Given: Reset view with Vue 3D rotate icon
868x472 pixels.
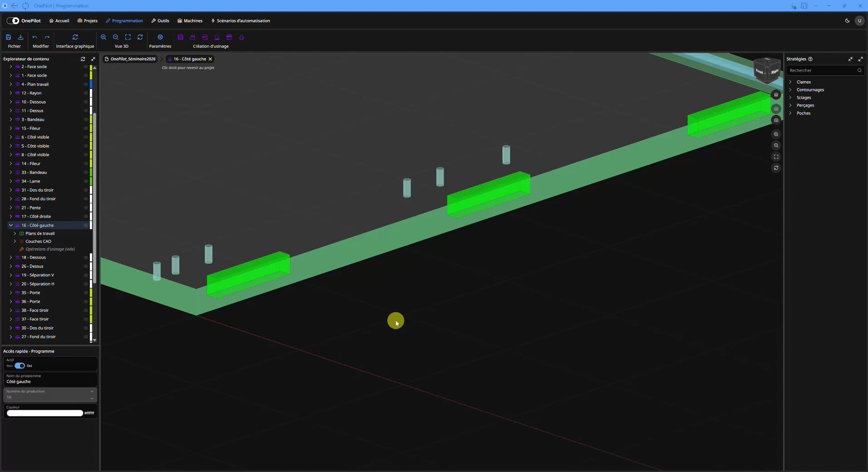Looking at the screenshot, I should coord(140,37).
